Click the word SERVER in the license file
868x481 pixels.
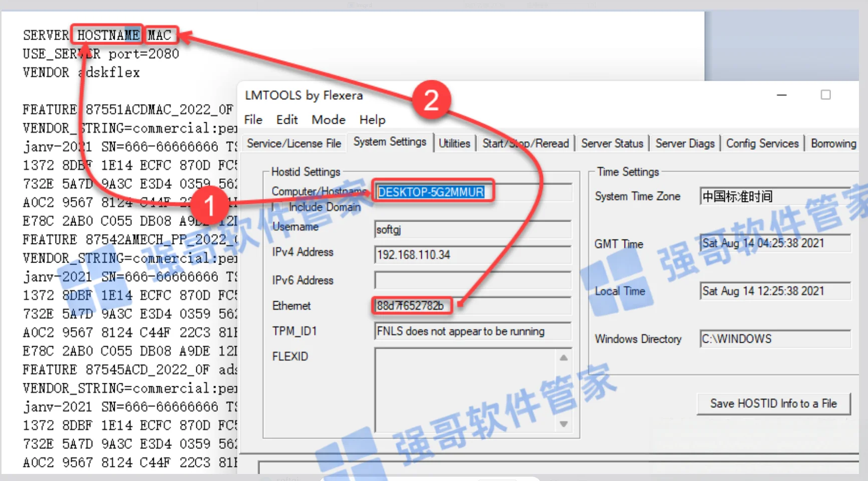click(x=46, y=35)
